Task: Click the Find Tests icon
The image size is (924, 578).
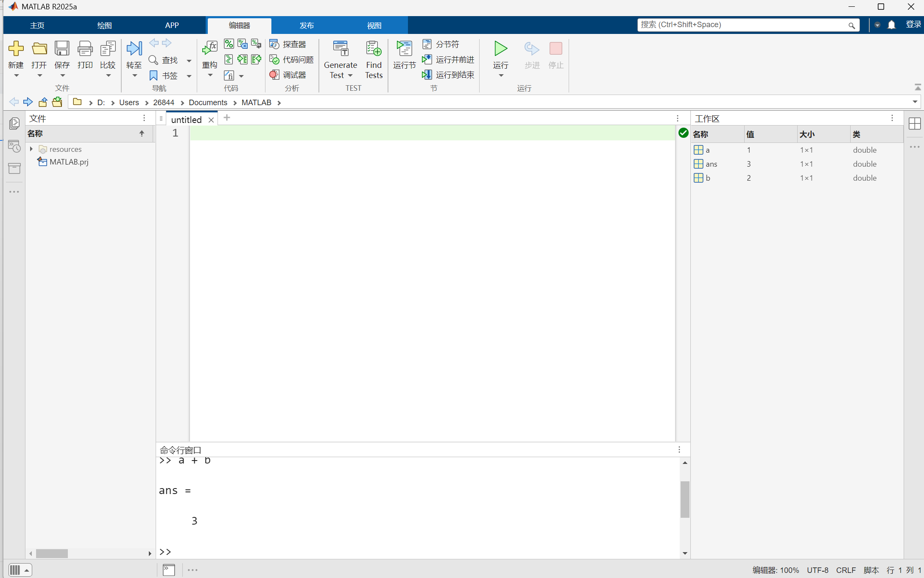Action: [374, 49]
